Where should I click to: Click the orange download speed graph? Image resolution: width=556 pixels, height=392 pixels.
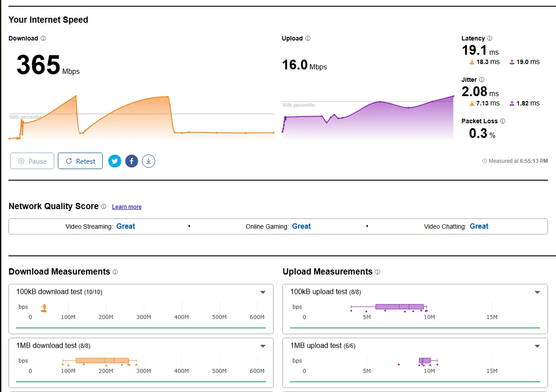coord(141,118)
